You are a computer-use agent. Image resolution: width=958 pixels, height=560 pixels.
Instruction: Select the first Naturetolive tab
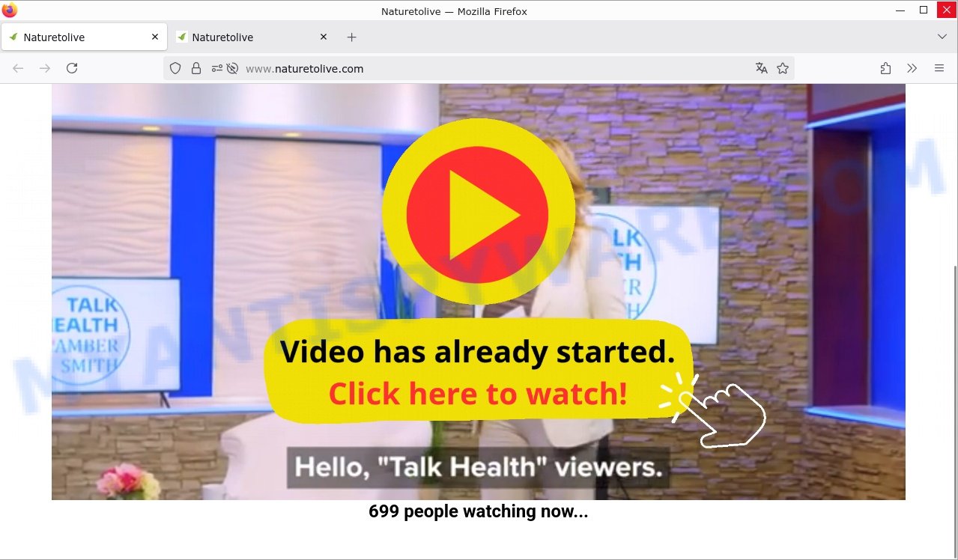coord(75,37)
